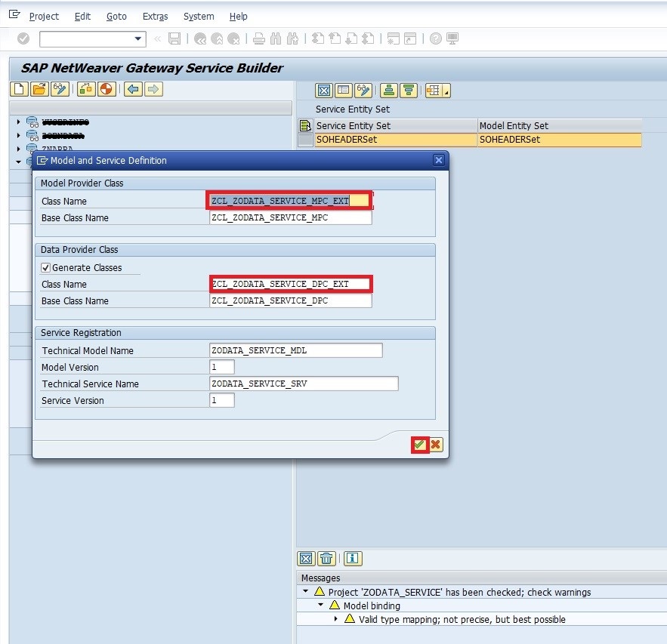667x644 pixels.
Task: Click the Back icon in standard toolbar
Action: pos(200,39)
